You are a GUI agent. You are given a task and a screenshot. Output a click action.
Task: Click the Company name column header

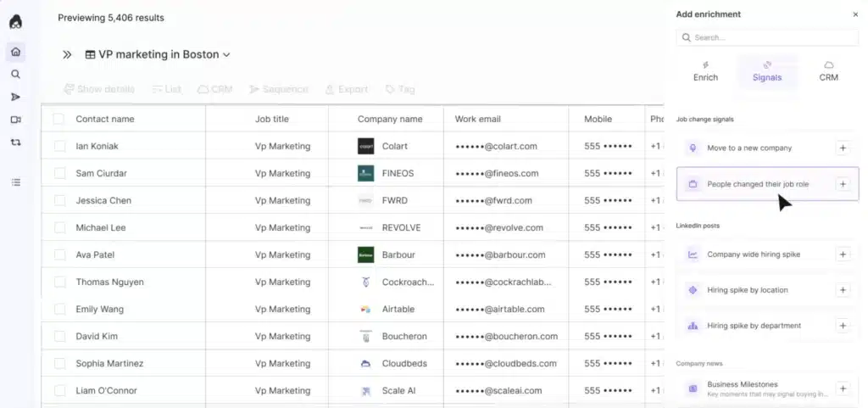(x=390, y=119)
